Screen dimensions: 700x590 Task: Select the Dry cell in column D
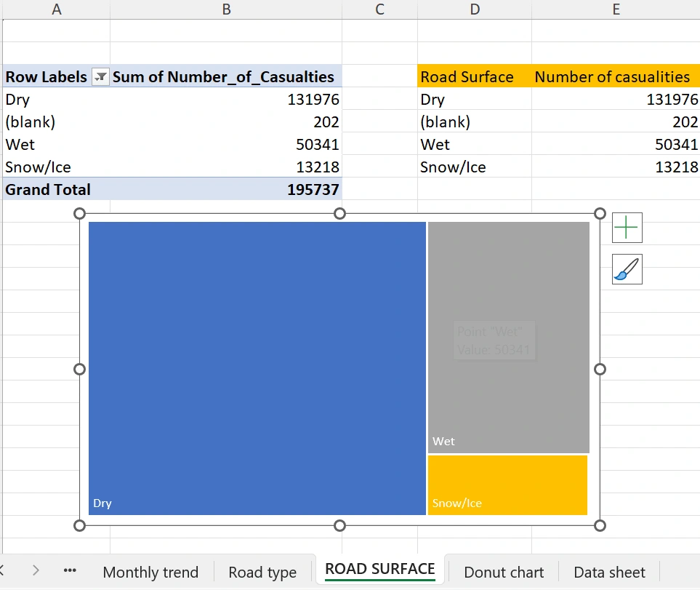[x=475, y=99]
